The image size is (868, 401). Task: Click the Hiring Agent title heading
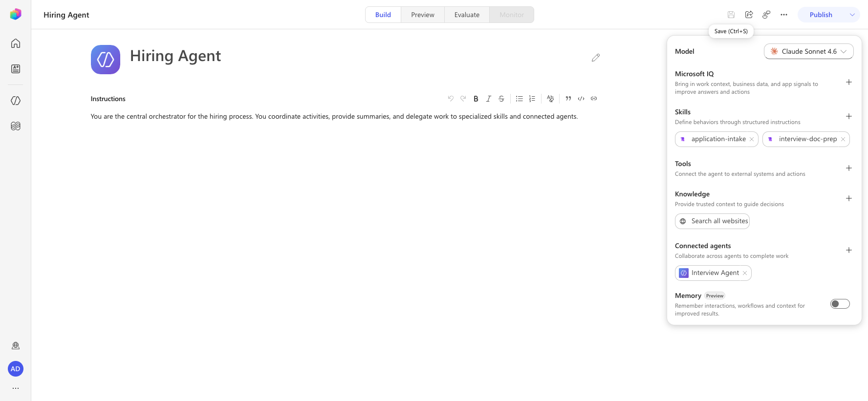(175, 56)
